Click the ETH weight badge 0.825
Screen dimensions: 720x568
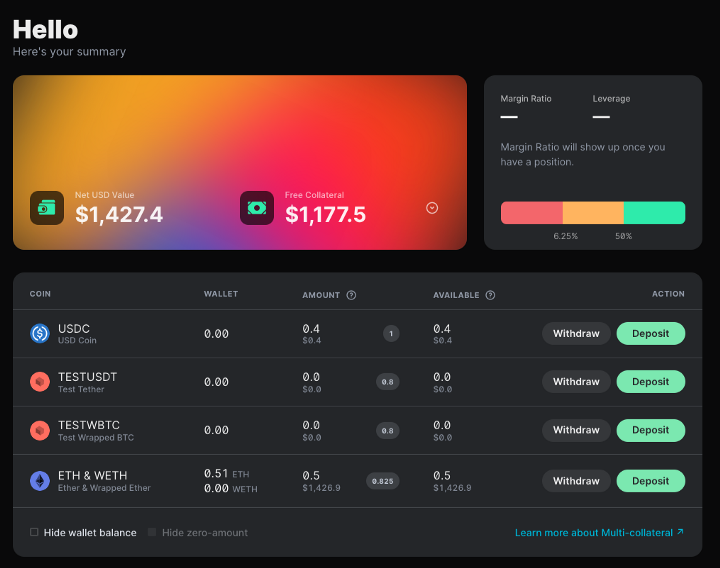382,481
